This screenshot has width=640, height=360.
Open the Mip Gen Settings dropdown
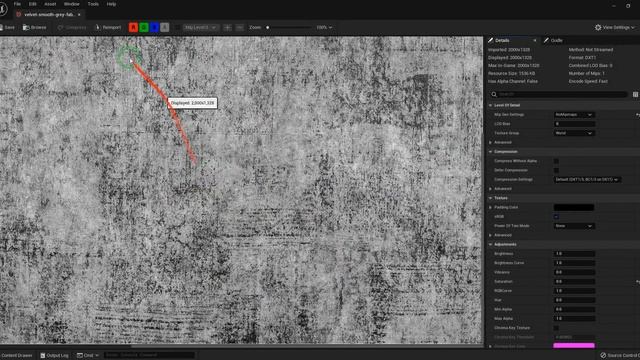(x=574, y=115)
